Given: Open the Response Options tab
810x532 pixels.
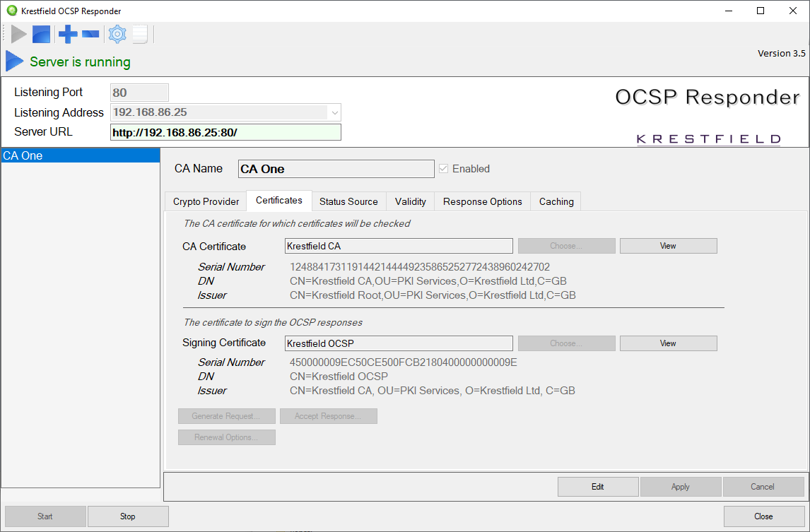Looking at the screenshot, I should pos(483,201).
